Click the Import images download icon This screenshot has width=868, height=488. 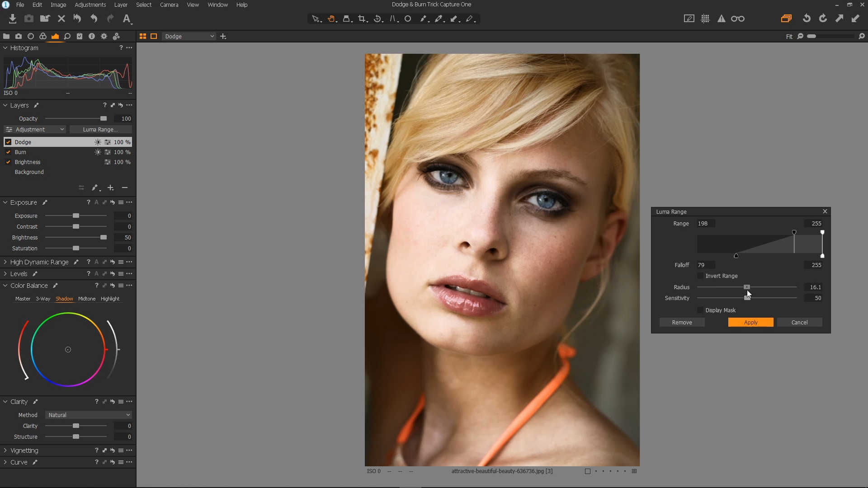(x=13, y=19)
